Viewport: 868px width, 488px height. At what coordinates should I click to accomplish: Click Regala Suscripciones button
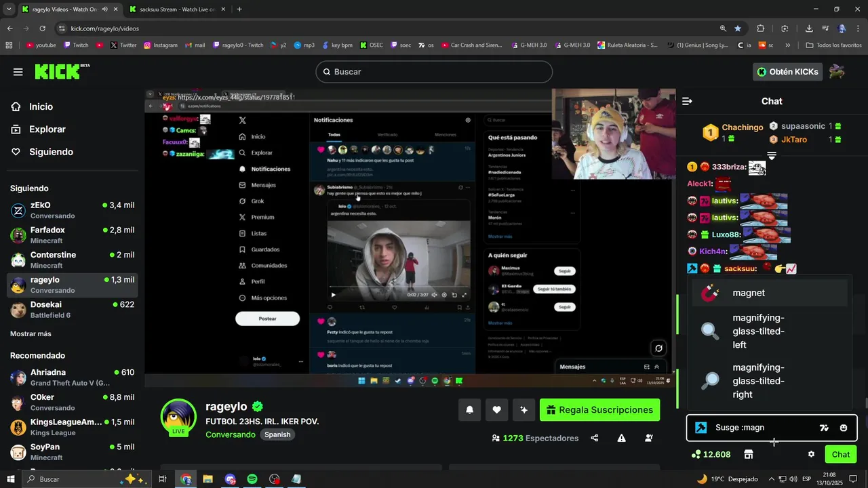pos(599,410)
